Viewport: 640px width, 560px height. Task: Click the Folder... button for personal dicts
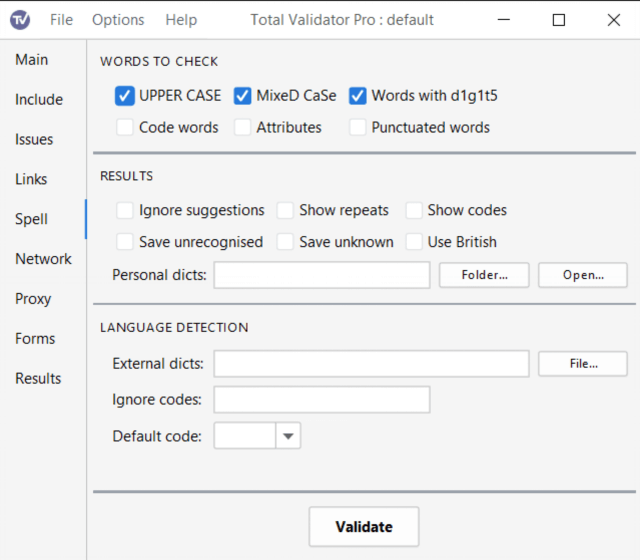pyautogui.click(x=484, y=275)
